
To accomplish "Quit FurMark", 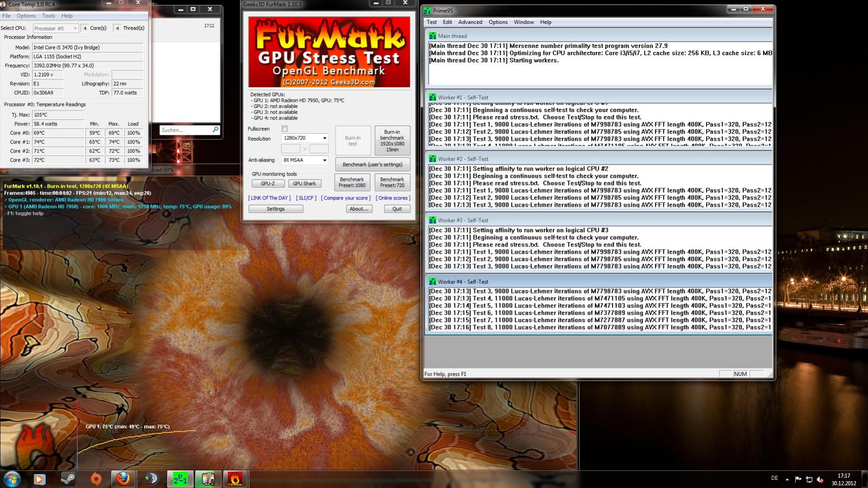I will pyautogui.click(x=397, y=209).
